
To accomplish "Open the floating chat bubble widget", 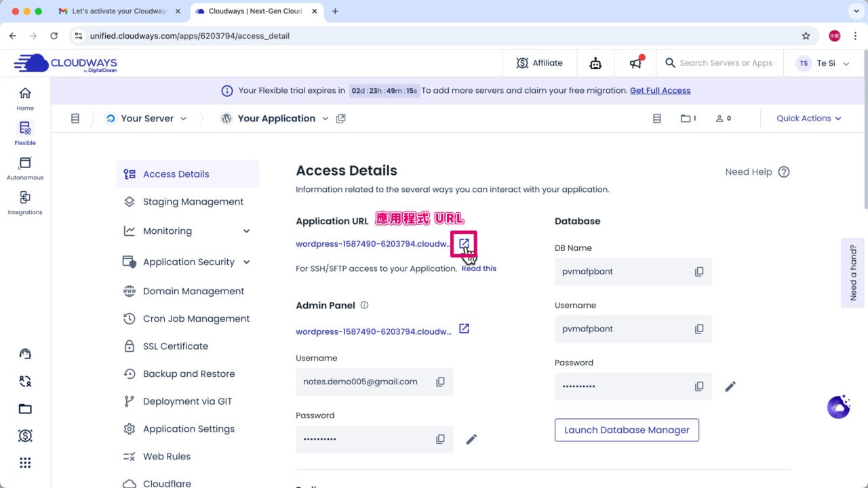I will (x=838, y=407).
